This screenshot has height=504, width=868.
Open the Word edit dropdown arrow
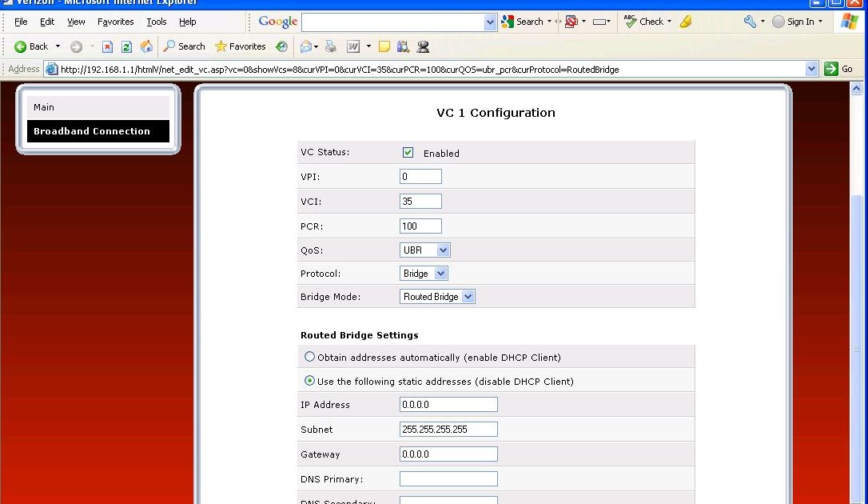coord(368,46)
